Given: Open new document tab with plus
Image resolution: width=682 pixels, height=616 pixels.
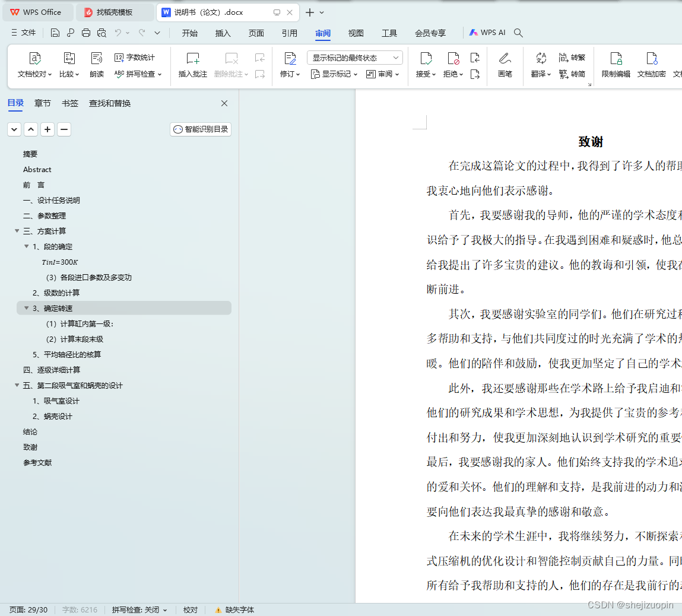Looking at the screenshot, I should point(310,12).
